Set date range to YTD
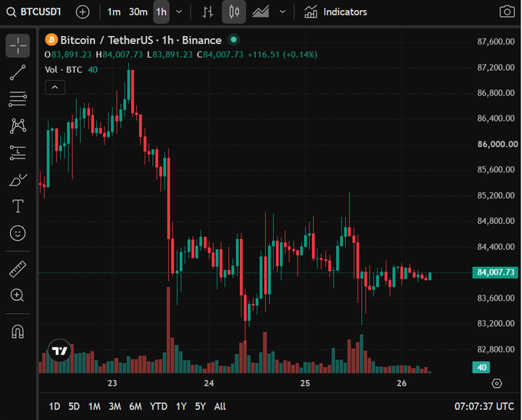The height and width of the screenshot is (420, 522). coord(158,406)
